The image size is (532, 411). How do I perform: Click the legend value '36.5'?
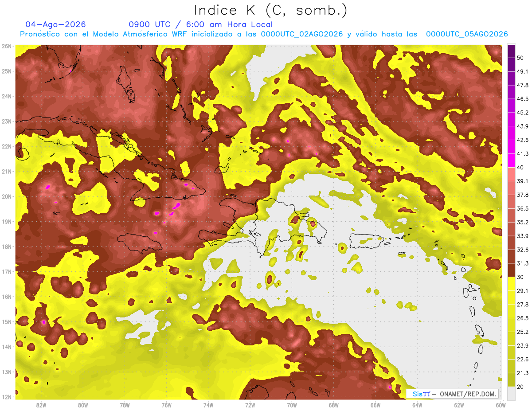click(522, 208)
